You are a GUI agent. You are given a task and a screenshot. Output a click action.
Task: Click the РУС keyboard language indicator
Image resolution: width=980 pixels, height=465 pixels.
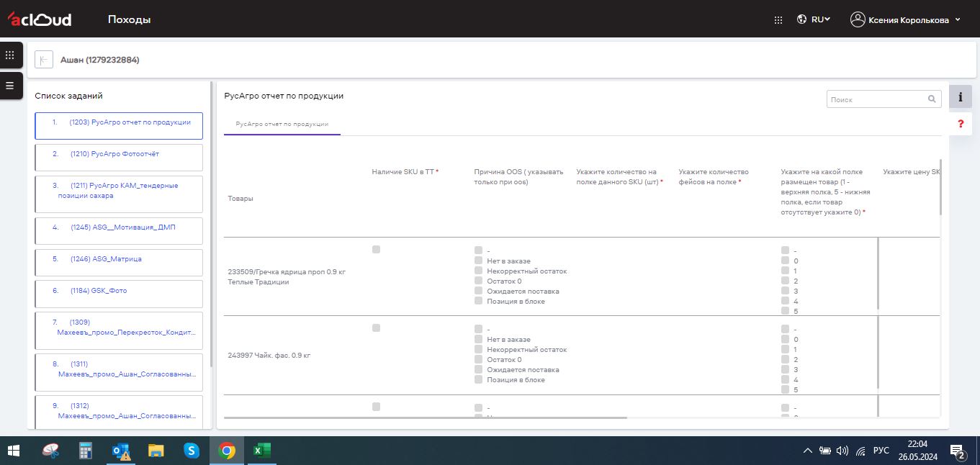point(881,451)
